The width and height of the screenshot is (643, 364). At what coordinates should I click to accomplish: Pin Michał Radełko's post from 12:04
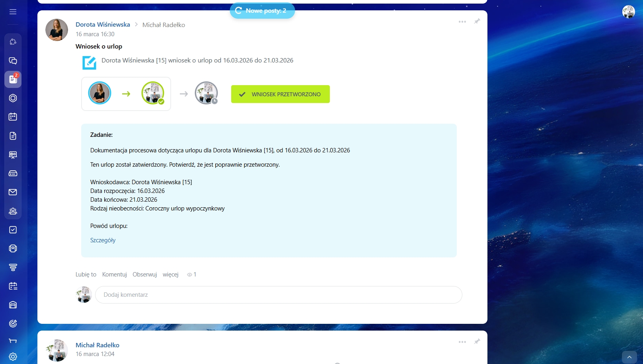[x=477, y=342]
